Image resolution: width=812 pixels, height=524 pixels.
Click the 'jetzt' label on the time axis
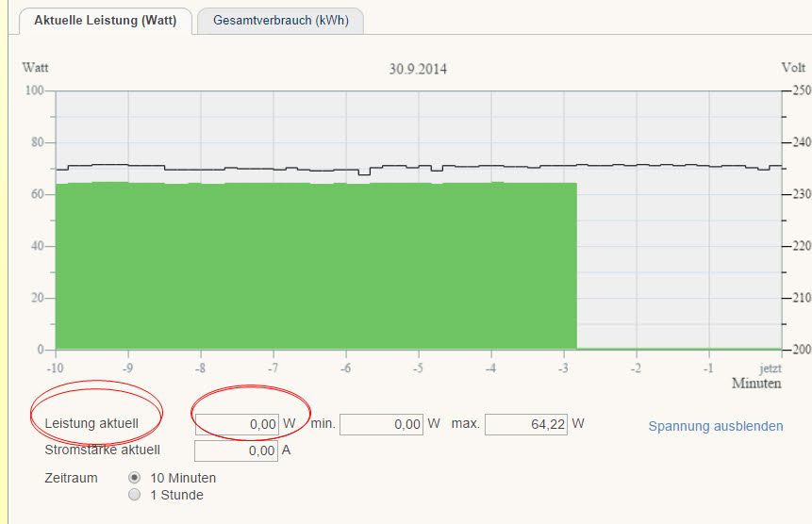coord(771,368)
